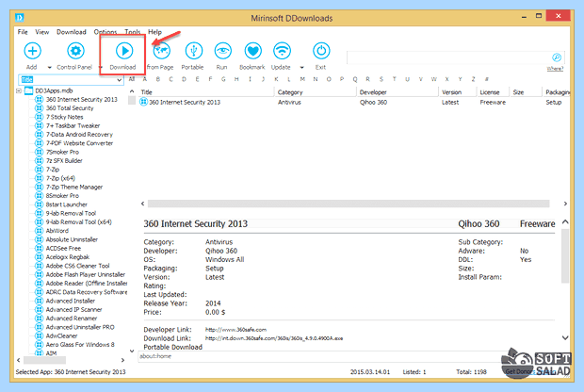The width and height of the screenshot is (584, 392).
Task: Filter apps by letter M
Action: [302, 79]
